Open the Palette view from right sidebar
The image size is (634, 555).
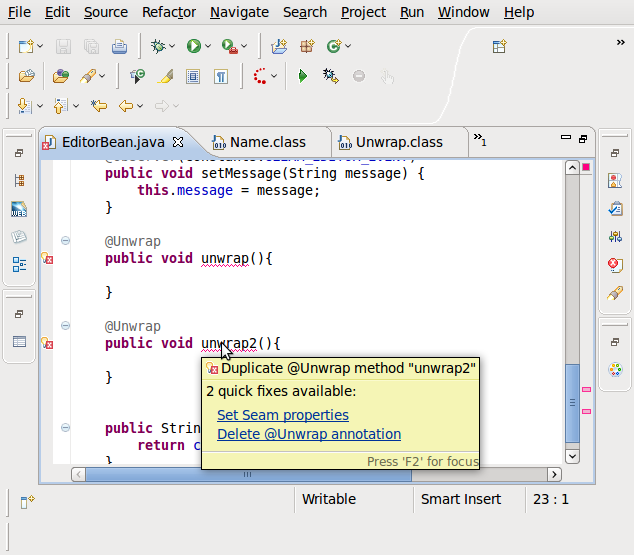tap(616, 369)
